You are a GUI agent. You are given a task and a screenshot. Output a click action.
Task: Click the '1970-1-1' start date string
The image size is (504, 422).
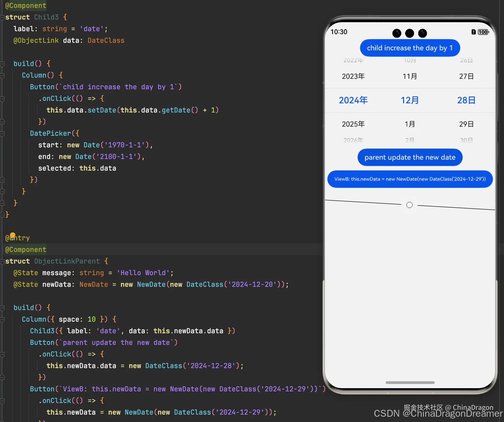click(125, 145)
